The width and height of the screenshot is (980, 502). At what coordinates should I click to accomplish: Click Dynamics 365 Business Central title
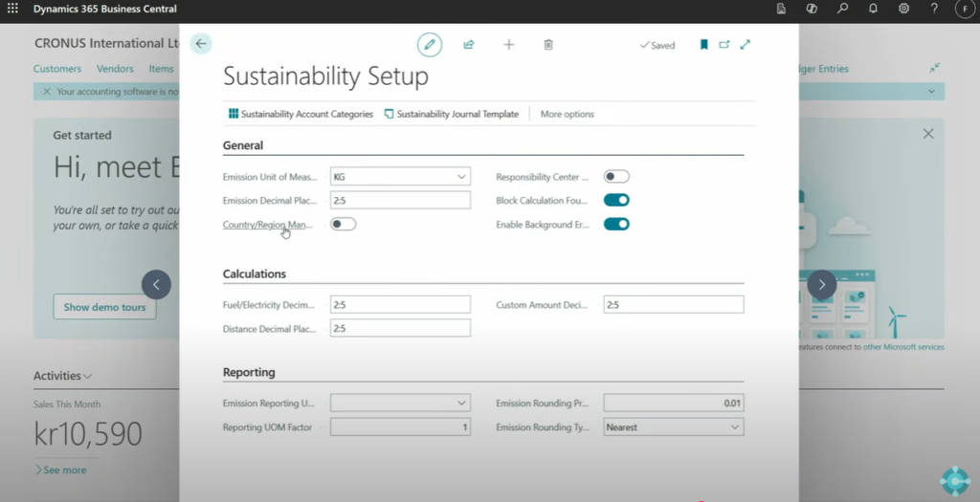(x=105, y=9)
